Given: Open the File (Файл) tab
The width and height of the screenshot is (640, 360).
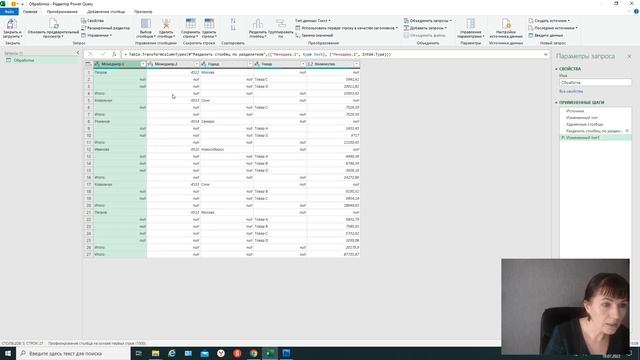Looking at the screenshot, I should coord(9,12).
